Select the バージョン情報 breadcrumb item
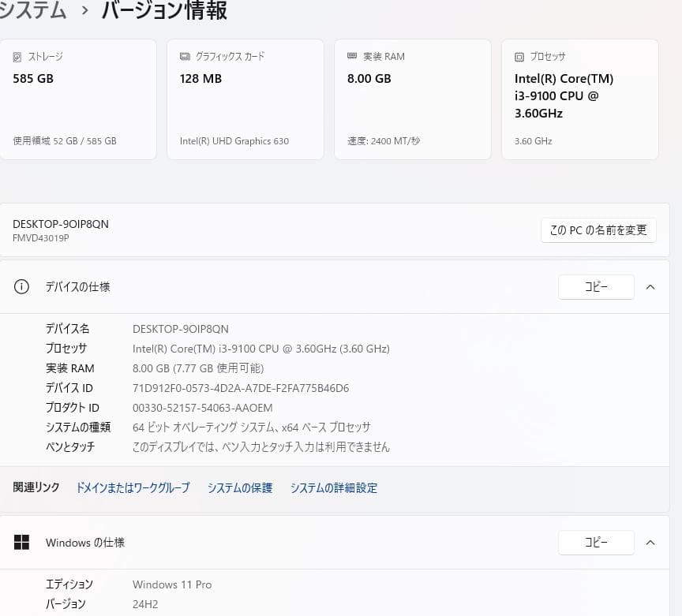682x616 pixels. (163, 11)
